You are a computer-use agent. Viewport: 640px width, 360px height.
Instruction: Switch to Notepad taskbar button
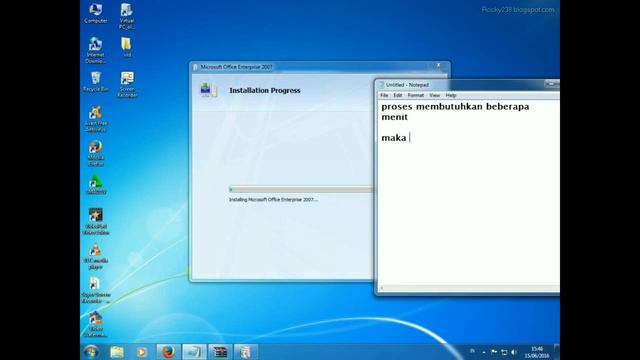[194, 352]
